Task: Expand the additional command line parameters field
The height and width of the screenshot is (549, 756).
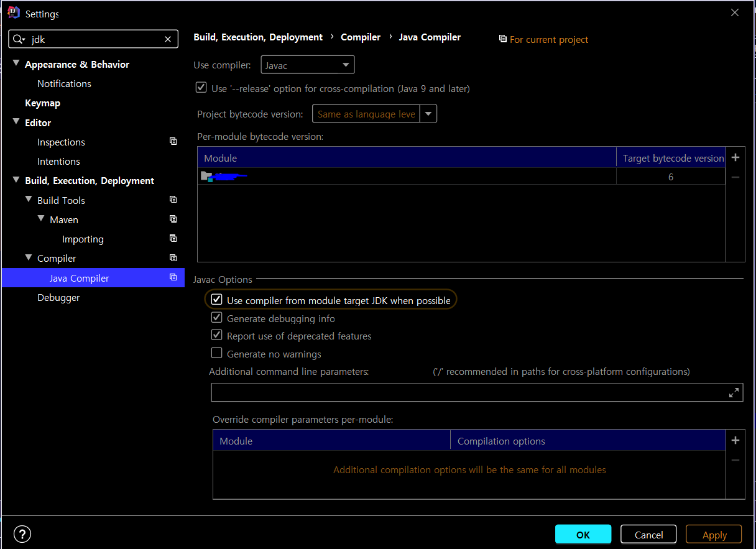Action: click(734, 392)
